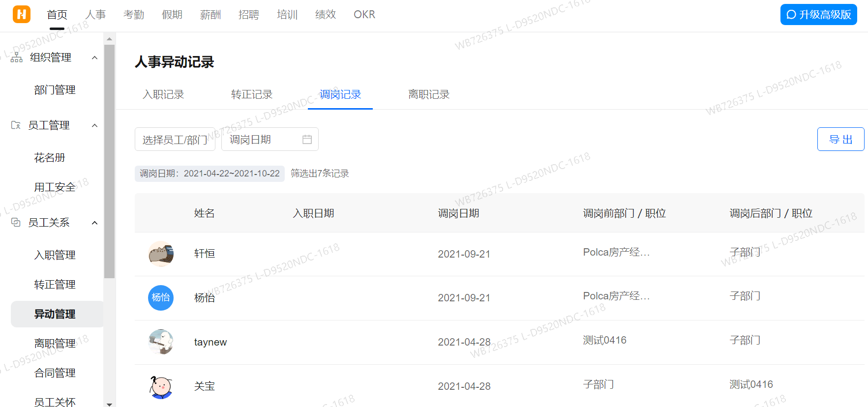Collapse the 员工关系 section chevron

pos(95,223)
